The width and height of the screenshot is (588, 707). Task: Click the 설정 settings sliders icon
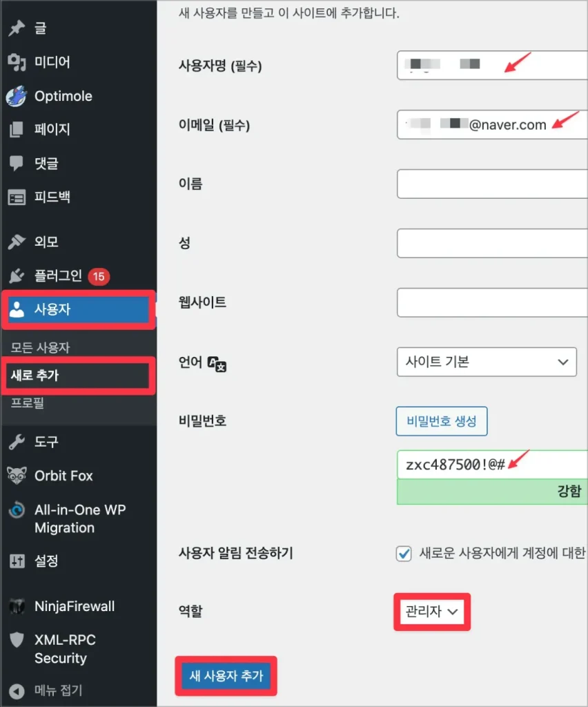click(x=17, y=561)
